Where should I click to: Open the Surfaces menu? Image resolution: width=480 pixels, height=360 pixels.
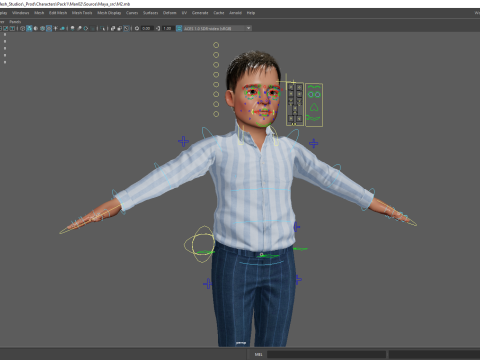tap(150, 13)
